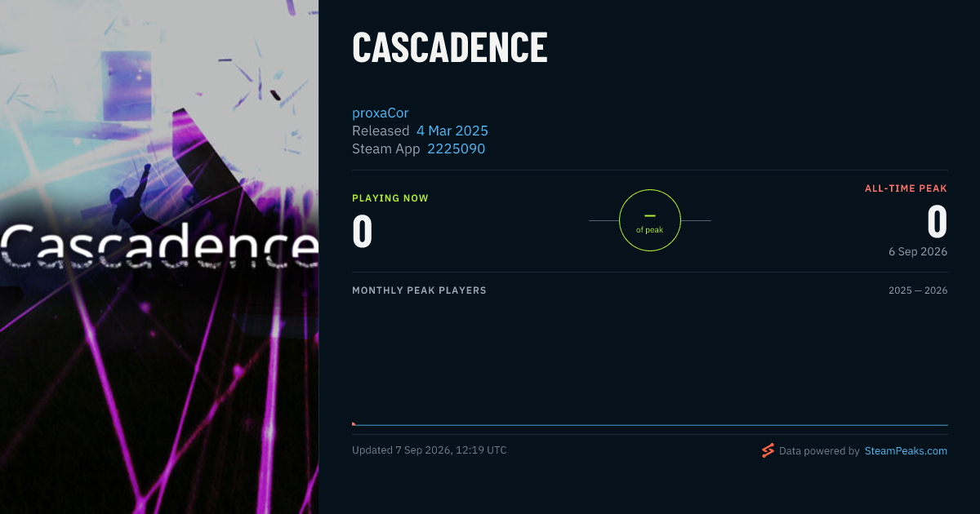
Task: Click the ALL-TIME PEAK red label
Action: (x=906, y=188)
